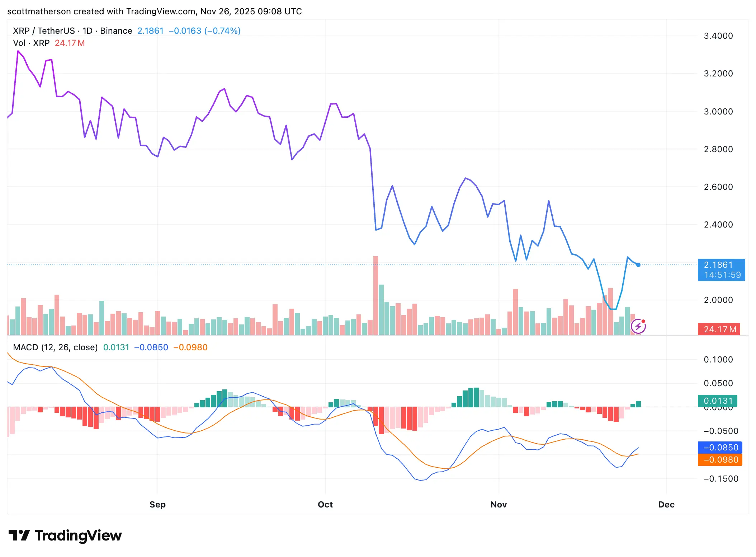Toggle visibility of the volume study
This screenshot has height=557, width=756.
pos(32,43)
